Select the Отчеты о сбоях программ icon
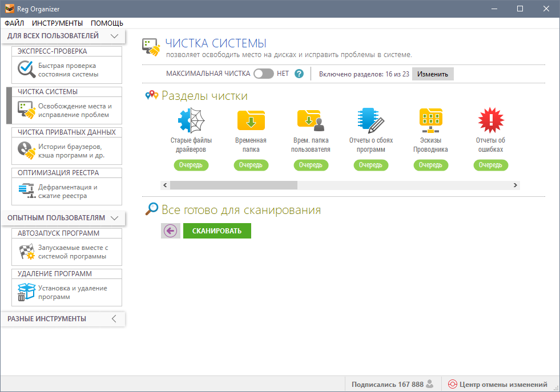The image size is (560, 392). (x=370, y=120)
